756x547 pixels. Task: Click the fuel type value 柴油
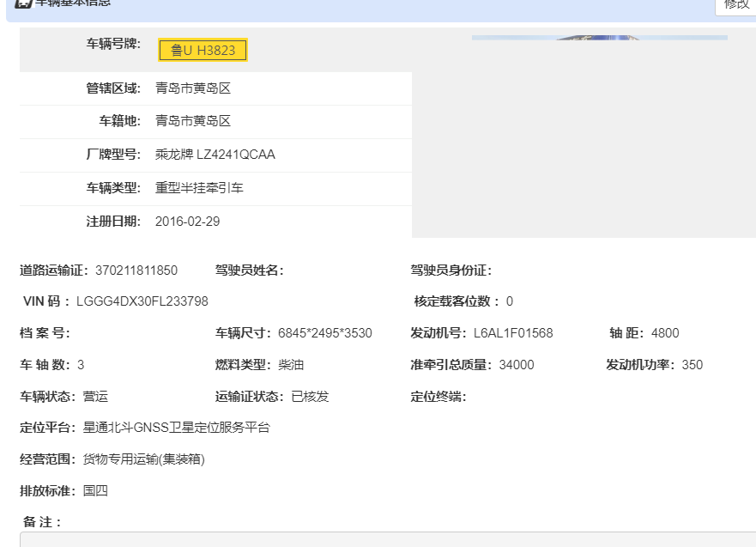pyautogui.click(x=291, y=365)
